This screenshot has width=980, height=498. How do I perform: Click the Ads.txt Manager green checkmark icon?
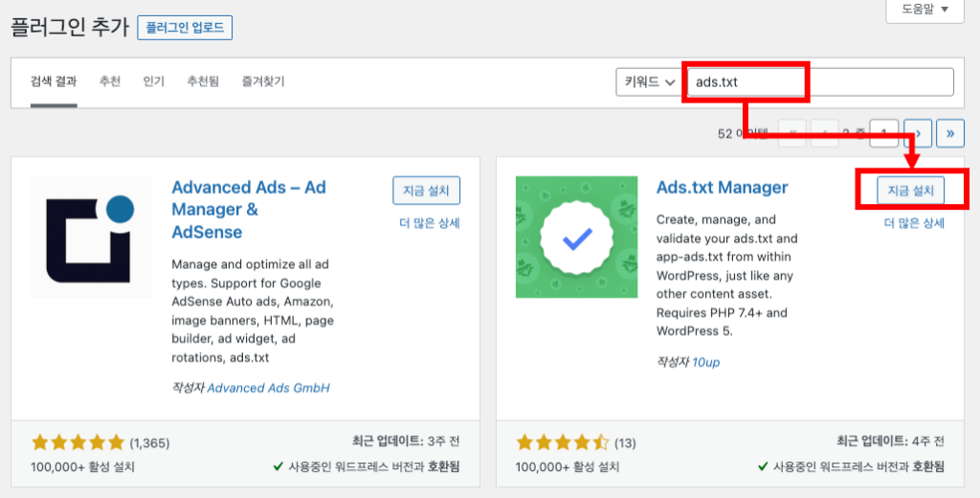click(x=577, y=238)
